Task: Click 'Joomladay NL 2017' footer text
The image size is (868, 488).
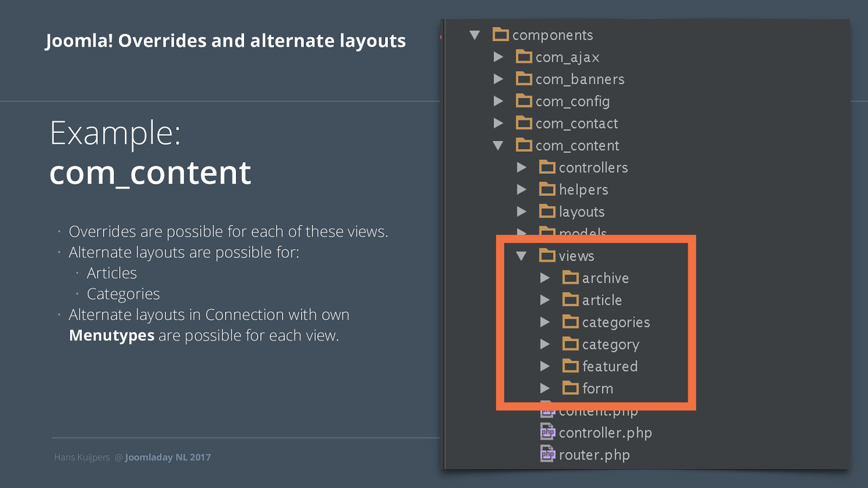Action: (x=168, y=457)
